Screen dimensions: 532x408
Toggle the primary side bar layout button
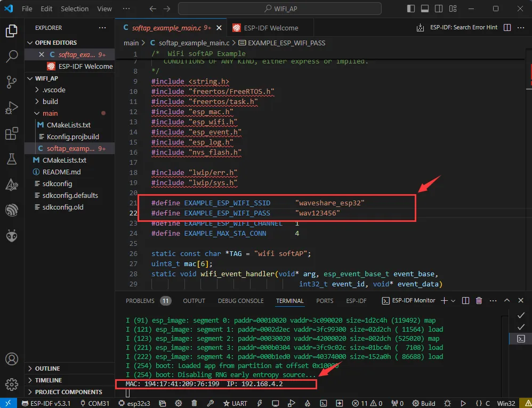tap(411, 9)
